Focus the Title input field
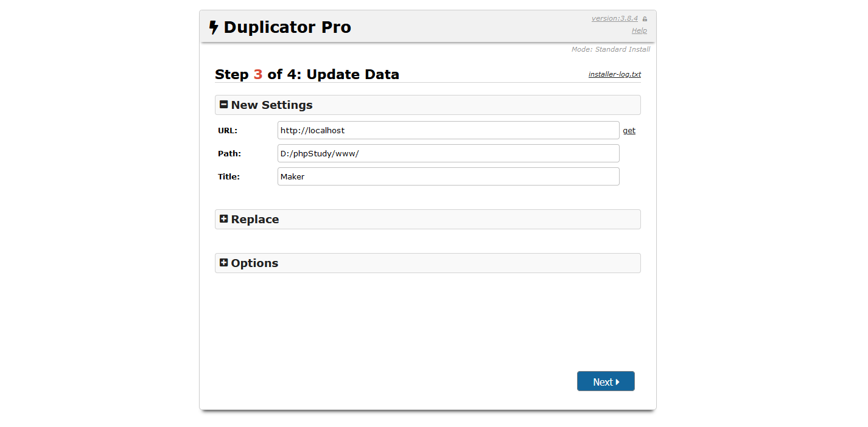Screen dimensions: 868x427 point(448,176)
